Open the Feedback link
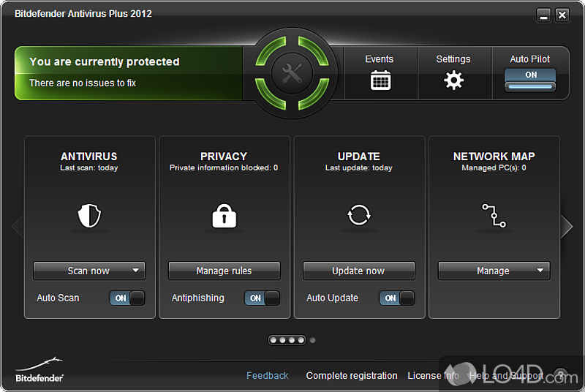 coord(268,376)
